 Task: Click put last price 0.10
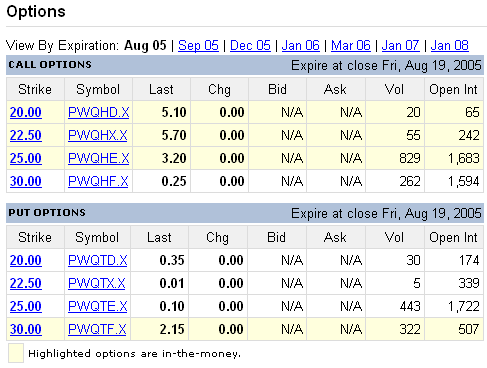coord(172,306)
